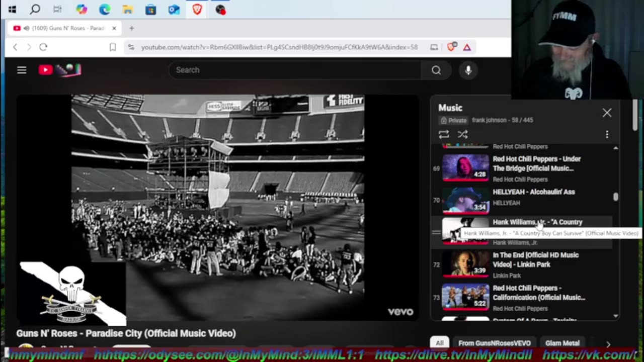Click the page vertical scrollbar thumb
This screenshot has height=362, width=644.
(x=635, y=115)
